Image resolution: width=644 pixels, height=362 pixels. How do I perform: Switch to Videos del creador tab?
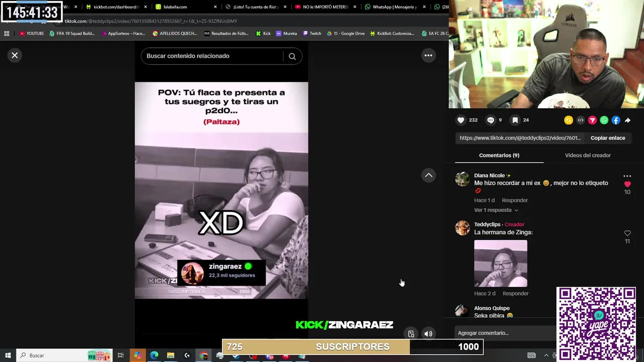pos(588,155)
